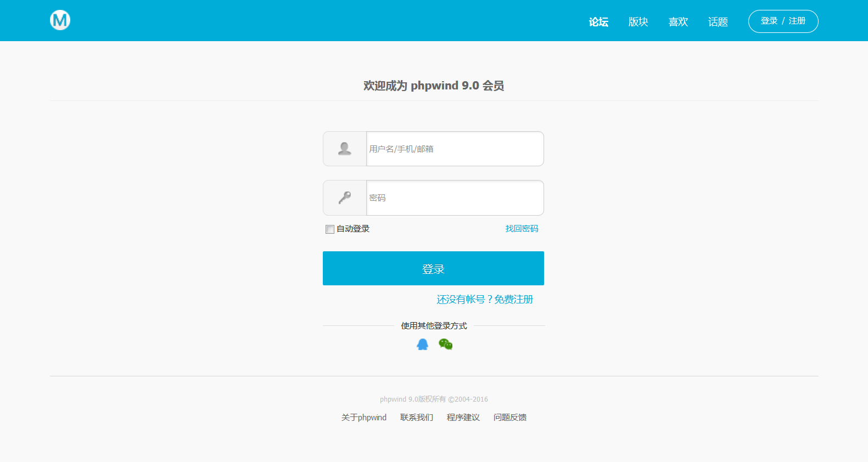868x462 pixels.
Task: Click the 登录 / 注册 header button
Action: coord(783,21)
